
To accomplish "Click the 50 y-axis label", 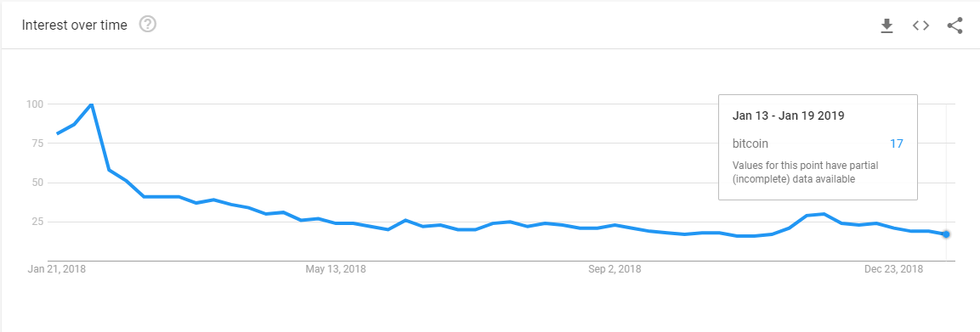I will (x=37, y=183).
